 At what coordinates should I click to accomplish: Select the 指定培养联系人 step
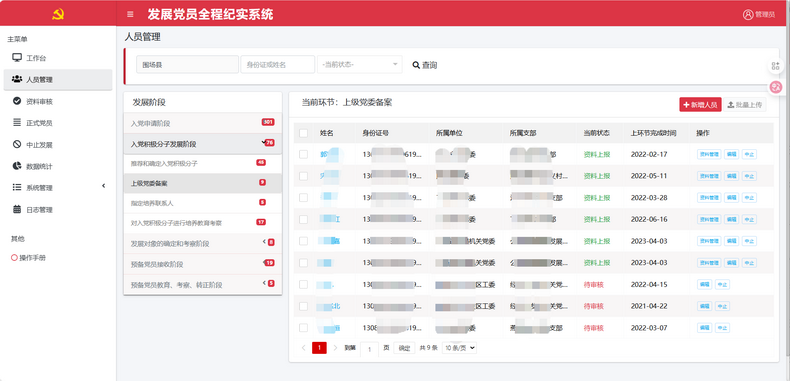click(x=203, y=203)
